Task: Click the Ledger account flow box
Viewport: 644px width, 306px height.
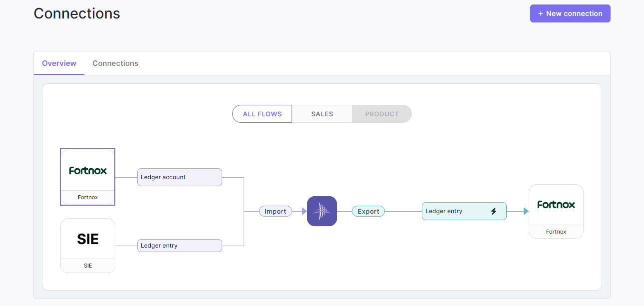Action: tap(180, 177)
